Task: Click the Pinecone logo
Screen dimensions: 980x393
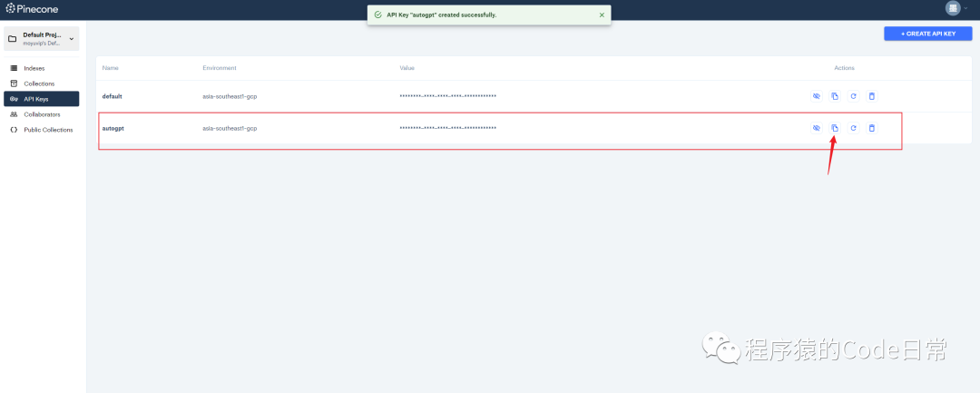Action: coord(32,9)
